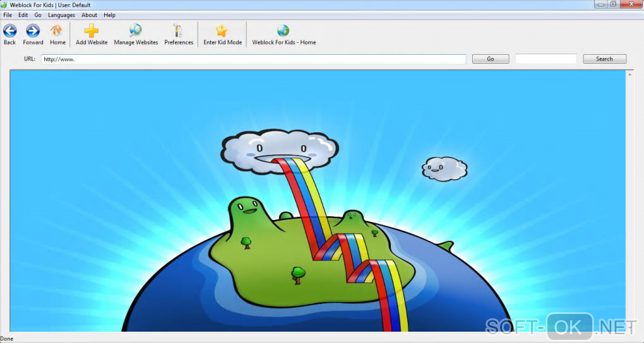Open the About menu
The width and height of the screenshot is (644, 343).
[x=89, y=15]
